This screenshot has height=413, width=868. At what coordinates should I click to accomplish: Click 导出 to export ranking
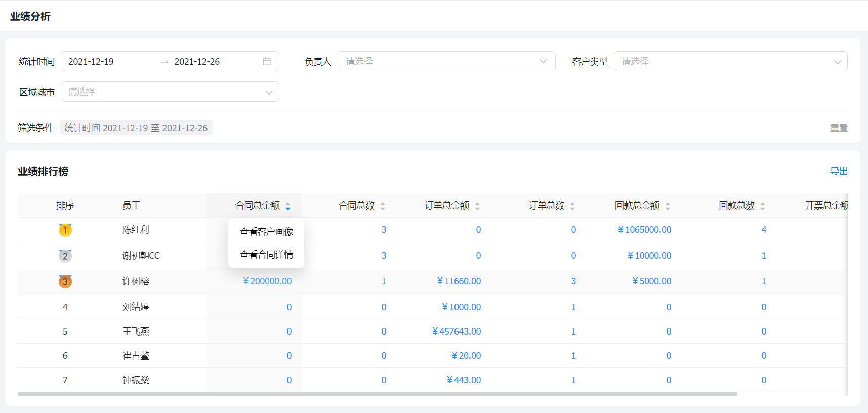click(x=839, y=171)
